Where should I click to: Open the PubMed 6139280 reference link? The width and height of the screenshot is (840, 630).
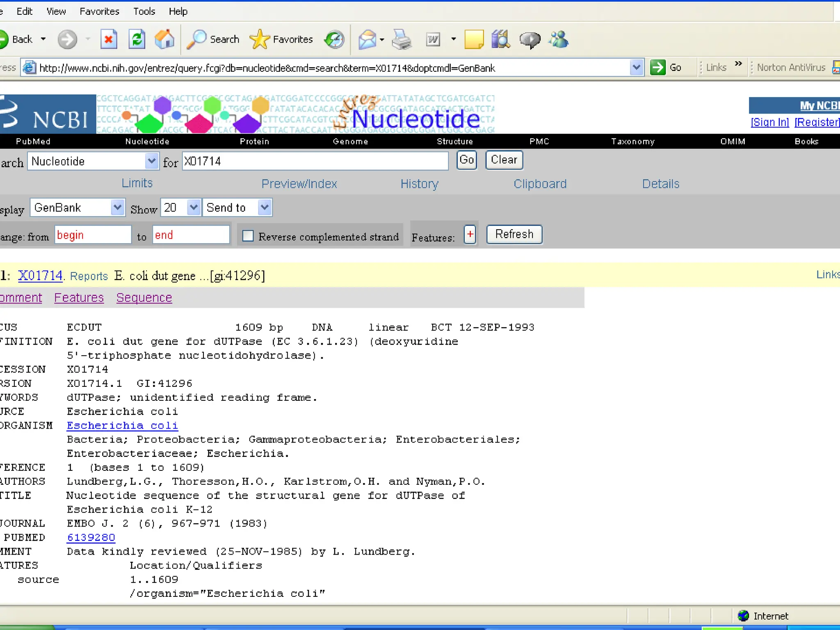pos(91,537)
